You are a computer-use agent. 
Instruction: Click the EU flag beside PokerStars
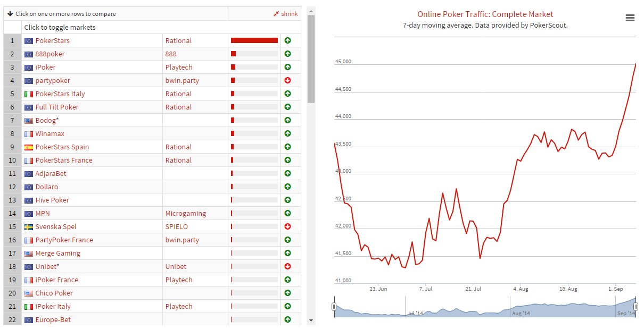29,41
